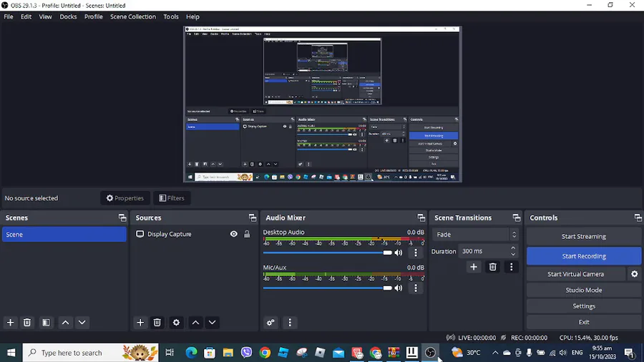Move source down with arrow icon
644x362 pixels.
coord(212,323)
